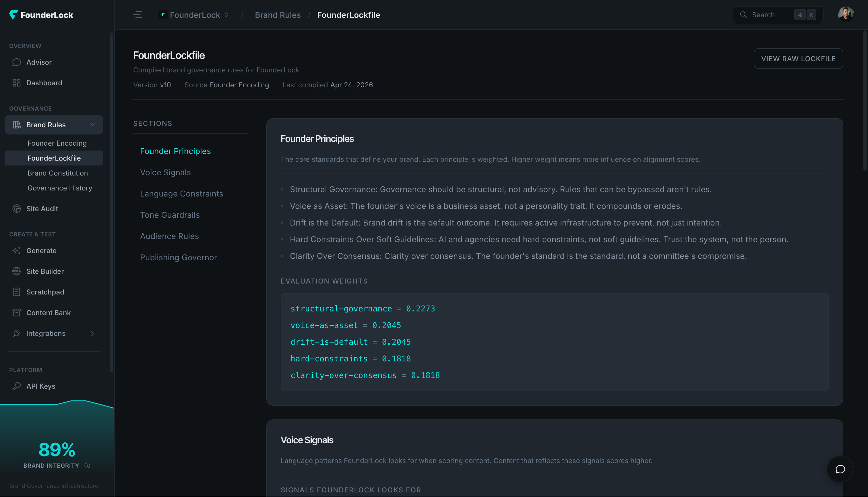
Task: Go to the Brand Rules breadcrumb
Action: coord(278,15)
